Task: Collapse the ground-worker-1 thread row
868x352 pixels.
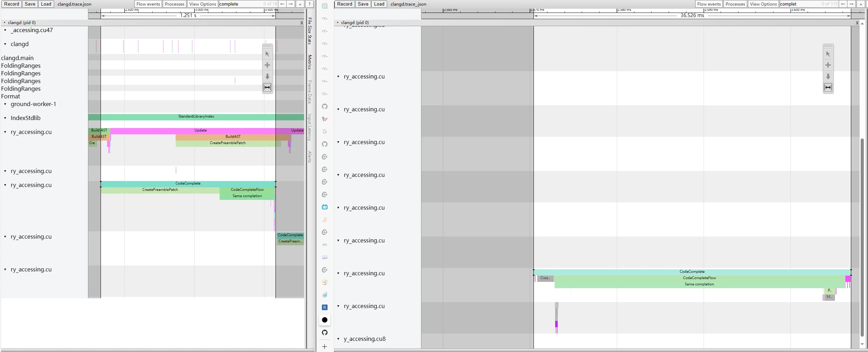Action: click(5, 104)
